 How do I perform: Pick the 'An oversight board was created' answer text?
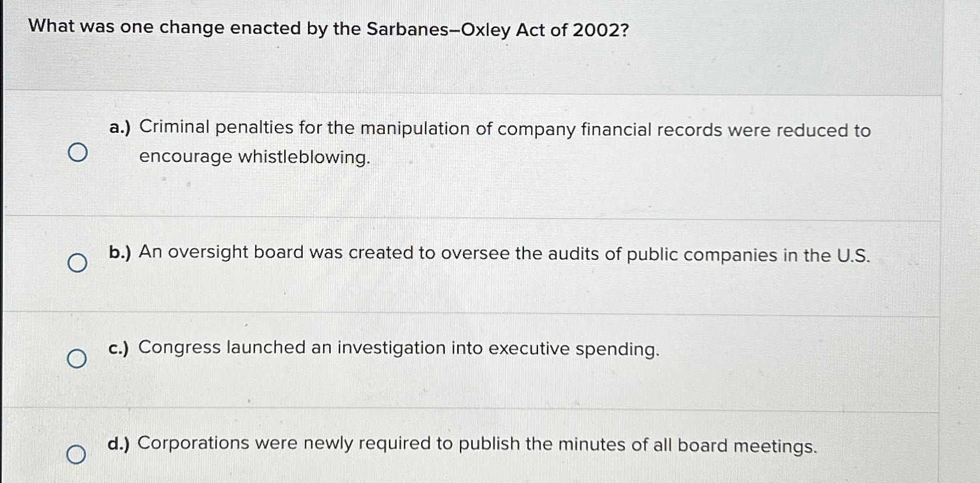pos(504,253)
